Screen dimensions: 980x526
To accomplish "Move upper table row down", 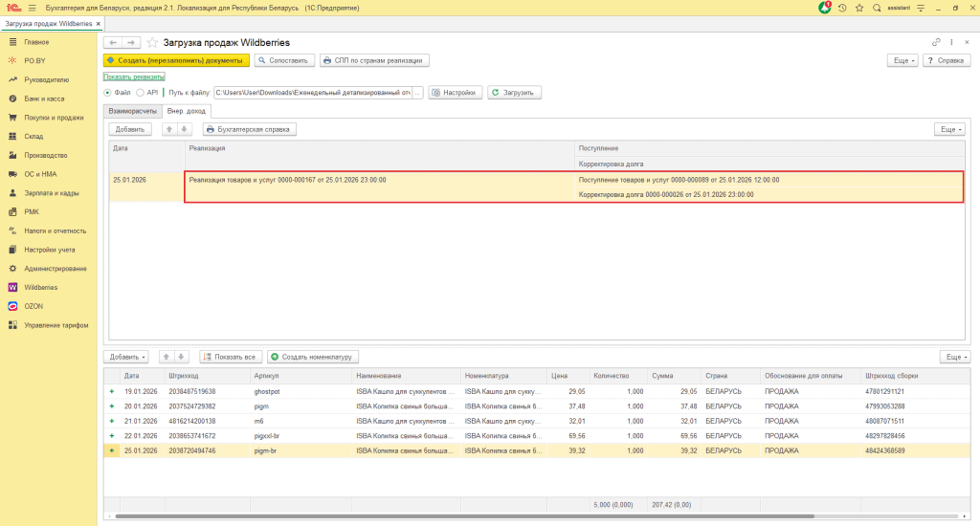I will (x=184, y=129).
